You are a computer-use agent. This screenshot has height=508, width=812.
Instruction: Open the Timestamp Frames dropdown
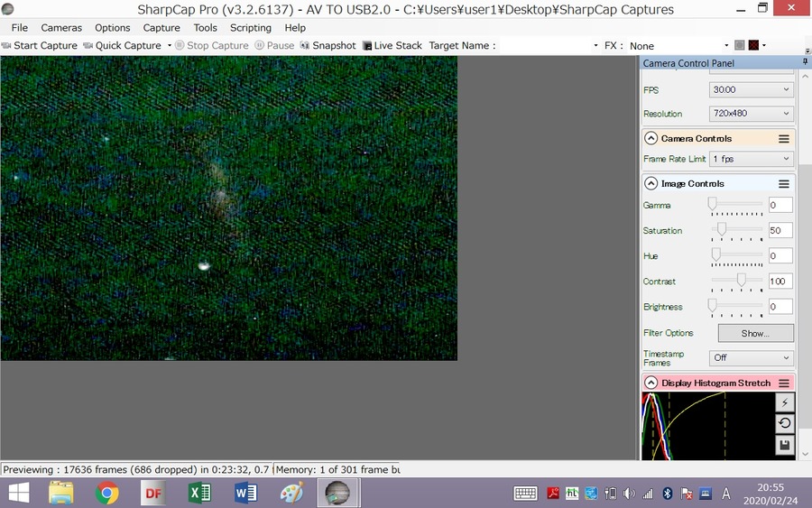[751, 358]
